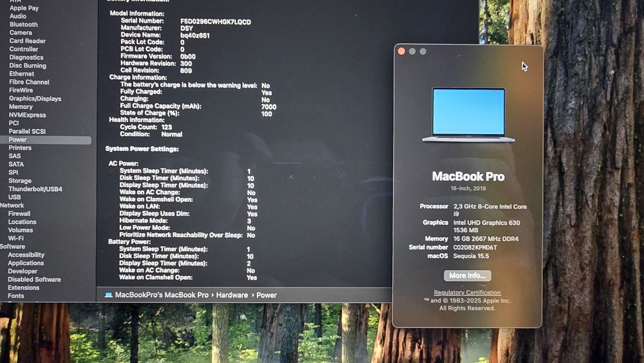Click the System Power Settings heading

point(142,148)
